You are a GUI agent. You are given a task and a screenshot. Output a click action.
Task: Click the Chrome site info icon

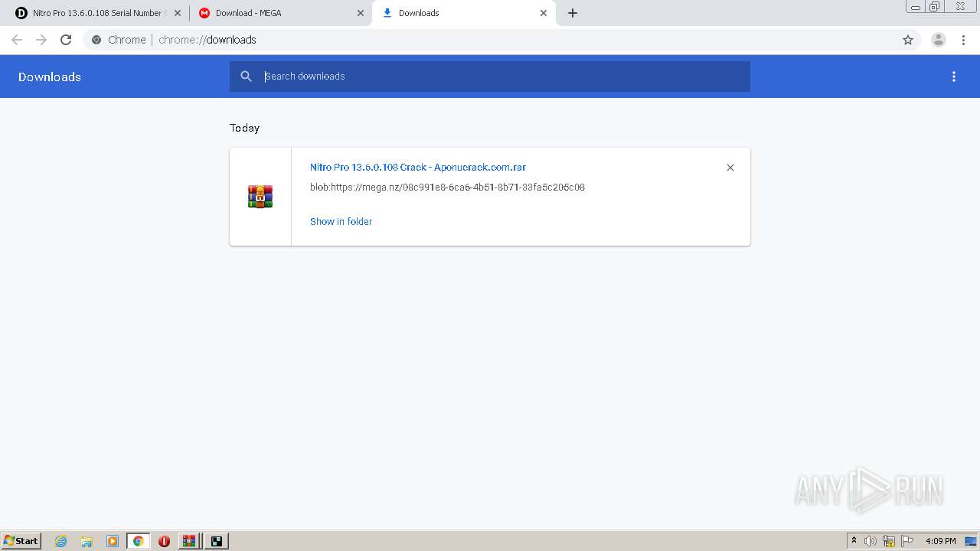(96, 40)
